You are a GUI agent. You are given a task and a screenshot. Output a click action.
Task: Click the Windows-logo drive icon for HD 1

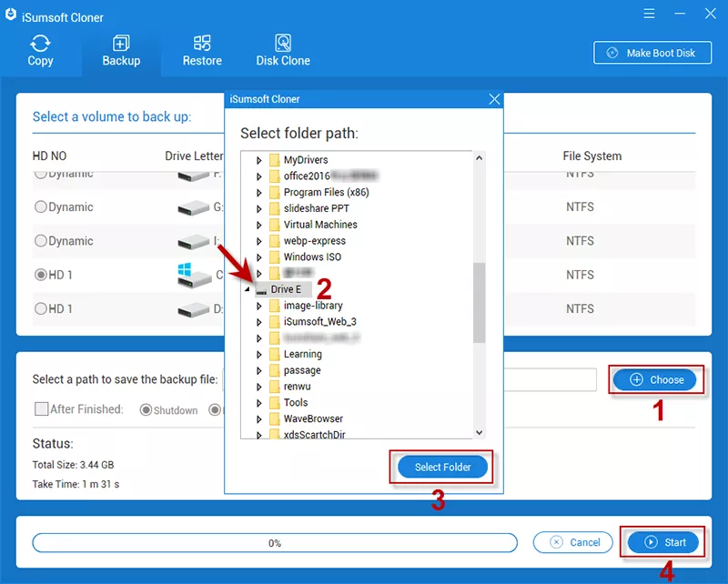coord(194,274)
